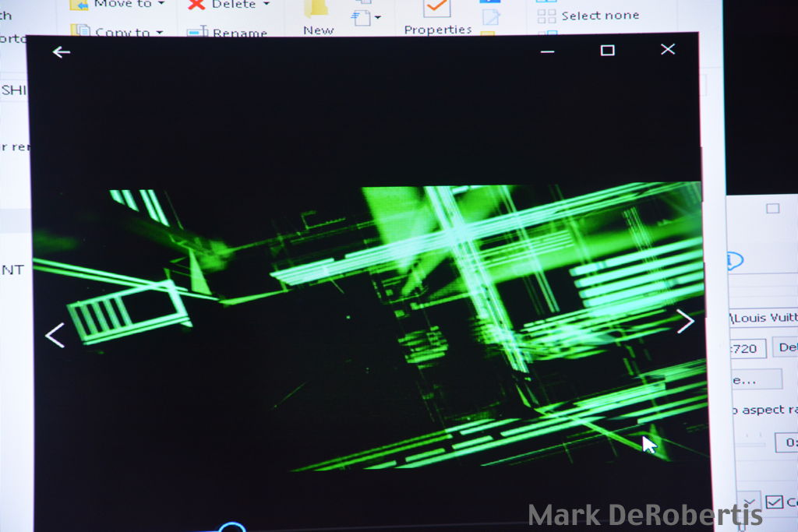Click the red X Delete icon
The image size is (798, 532).
point(197,5)
